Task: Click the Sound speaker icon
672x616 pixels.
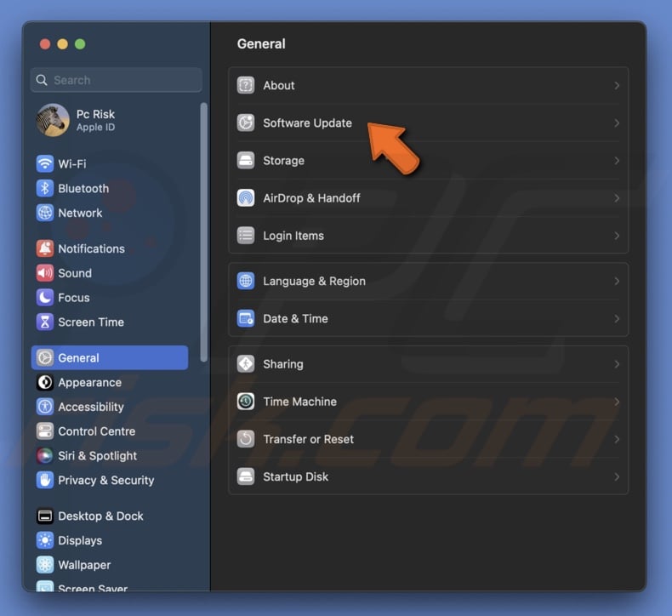Action: (x=45, y=273)
